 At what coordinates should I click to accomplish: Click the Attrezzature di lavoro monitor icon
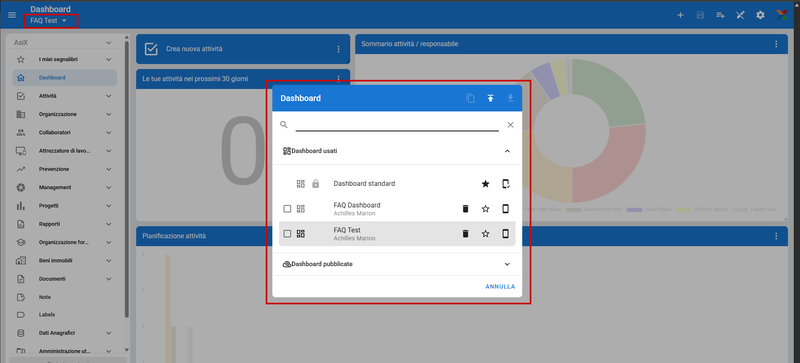point(20,151)
